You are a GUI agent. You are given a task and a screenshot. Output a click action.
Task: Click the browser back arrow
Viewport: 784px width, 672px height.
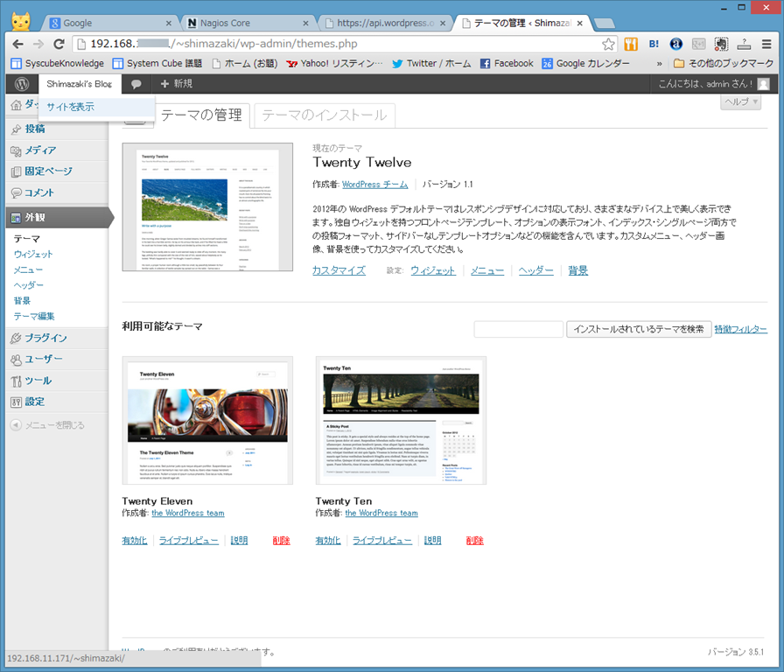tap(18, 44)
